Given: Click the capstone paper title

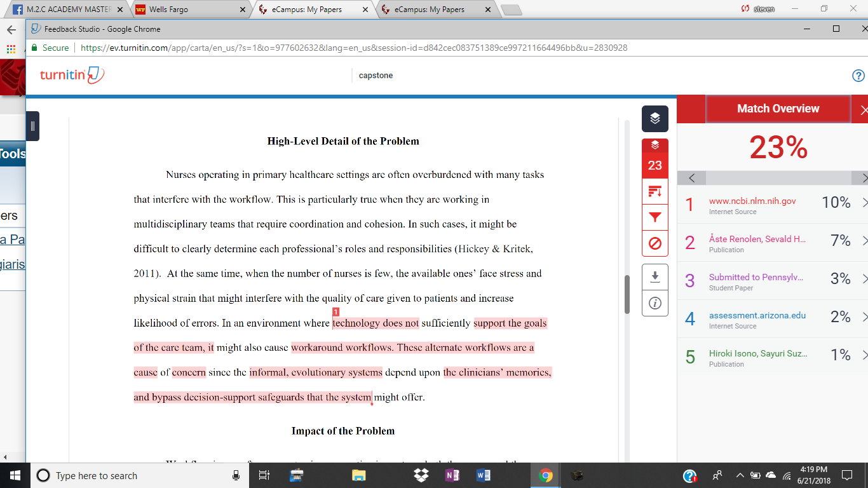Looking at the screenshot, I should pyautogui.click(x=376, y=76).
